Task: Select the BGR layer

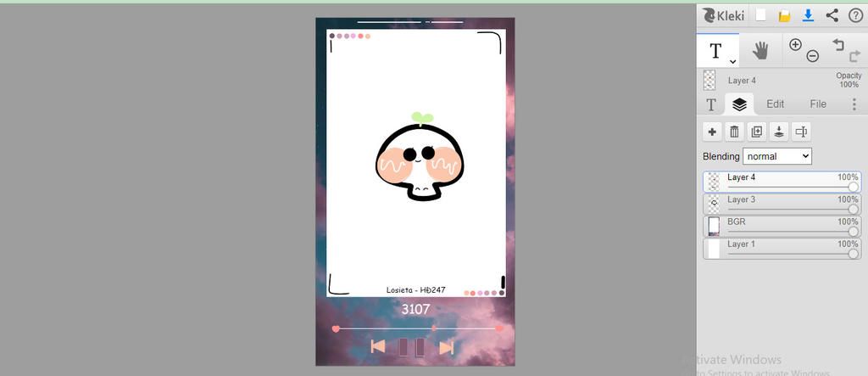Action: [782, 227]
